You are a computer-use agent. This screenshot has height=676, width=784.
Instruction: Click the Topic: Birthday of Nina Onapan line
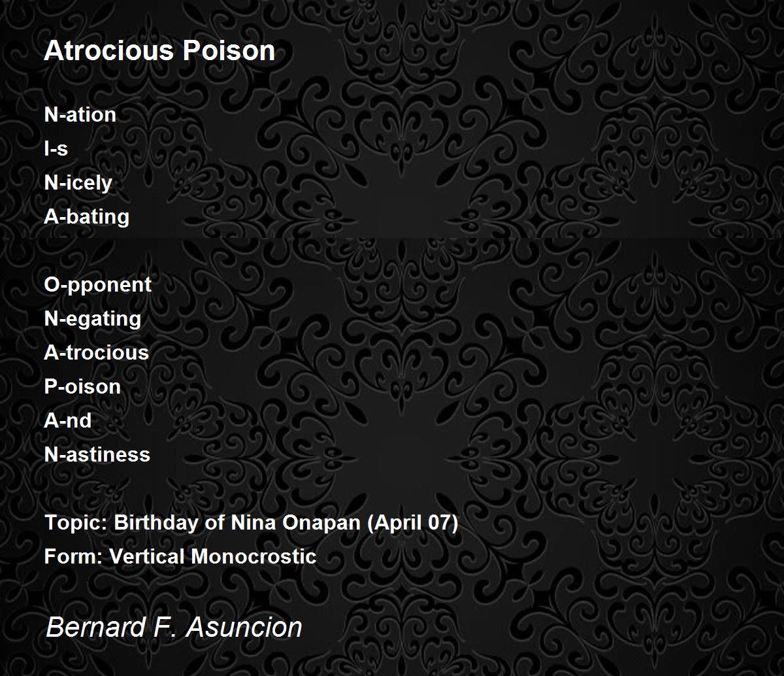click(x=251, y=523)
